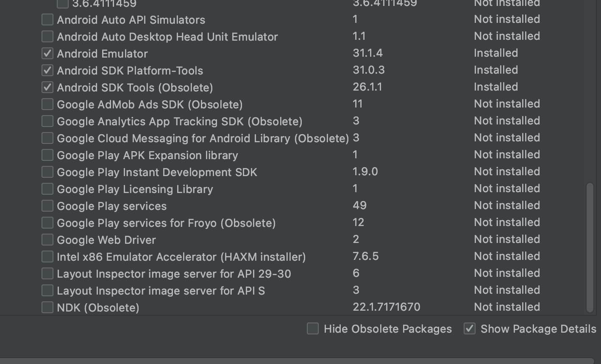Tick Layout Inspector image server for API S
Viewport: 601px width, 364px height.
pos(47,290)
